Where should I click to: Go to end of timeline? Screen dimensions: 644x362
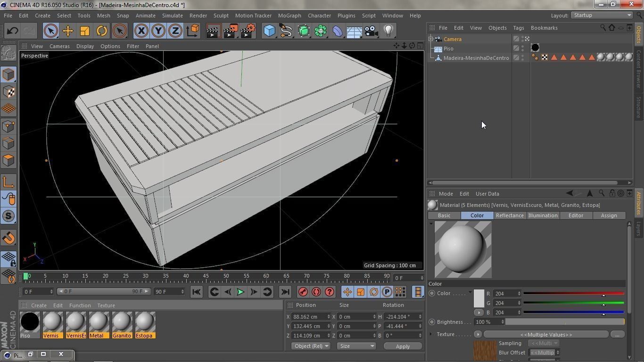(x=285, y=292)
